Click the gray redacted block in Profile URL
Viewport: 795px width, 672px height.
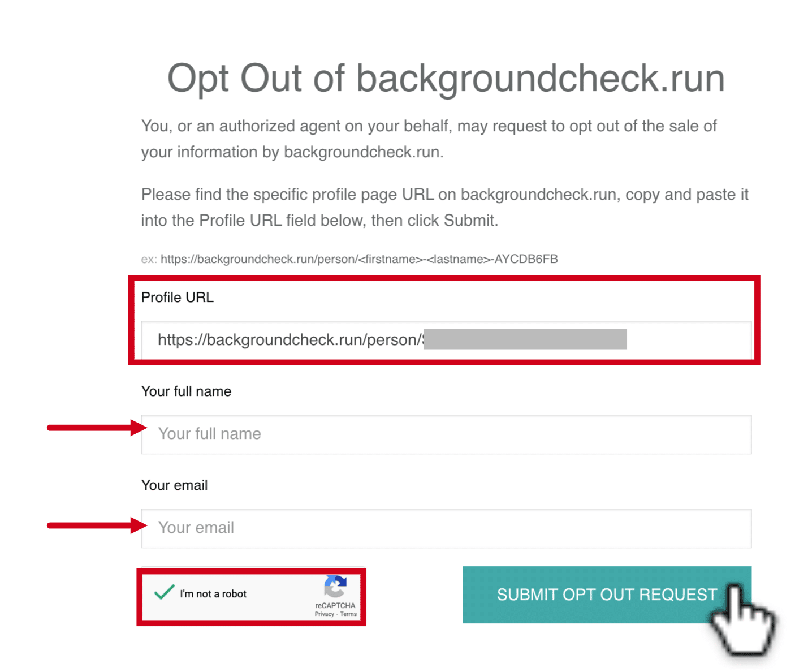coord(525,339)
